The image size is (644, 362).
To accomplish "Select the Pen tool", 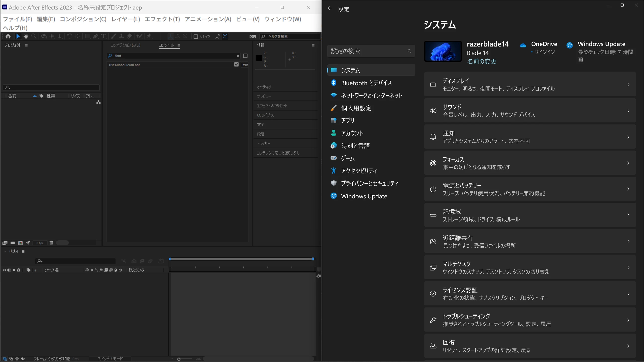I will point(95,36).
